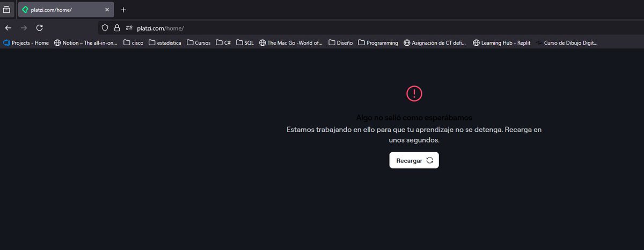Viewport: 644px width, 250px height.
Task: Reload the page using toolbar refresh icon
Action: tap(39, 28)
